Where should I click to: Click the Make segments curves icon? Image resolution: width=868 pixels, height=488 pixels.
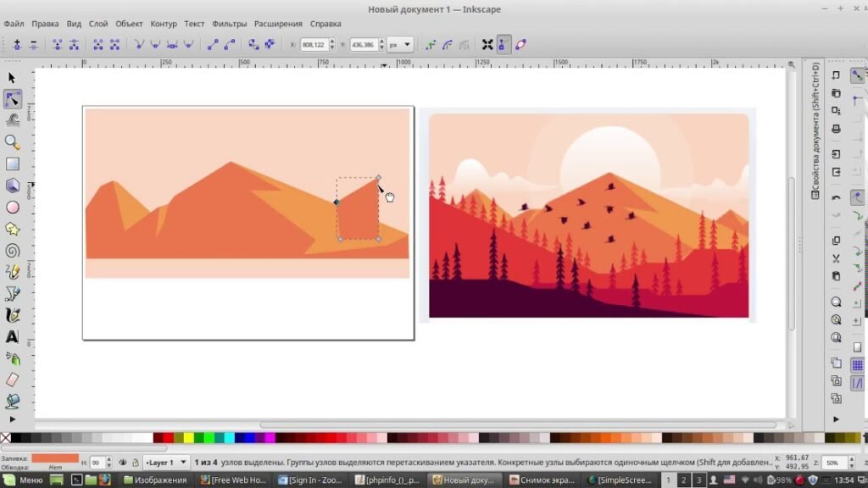pyautogui.click(x=229, y=45)
